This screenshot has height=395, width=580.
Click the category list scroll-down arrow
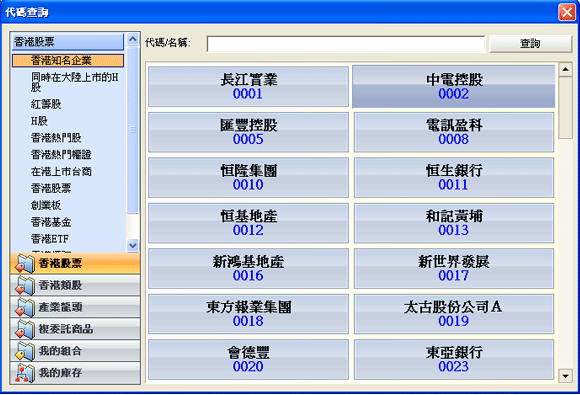tap(132, 245)
